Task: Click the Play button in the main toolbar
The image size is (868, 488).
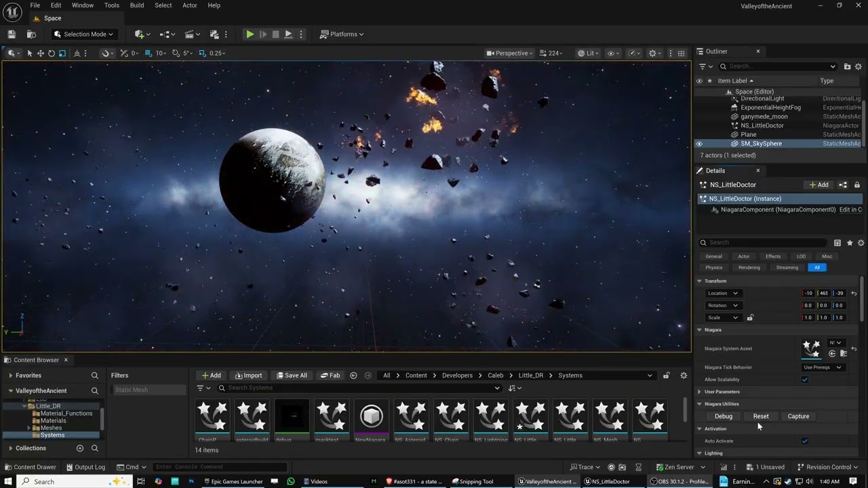Action: click(250, 34)
